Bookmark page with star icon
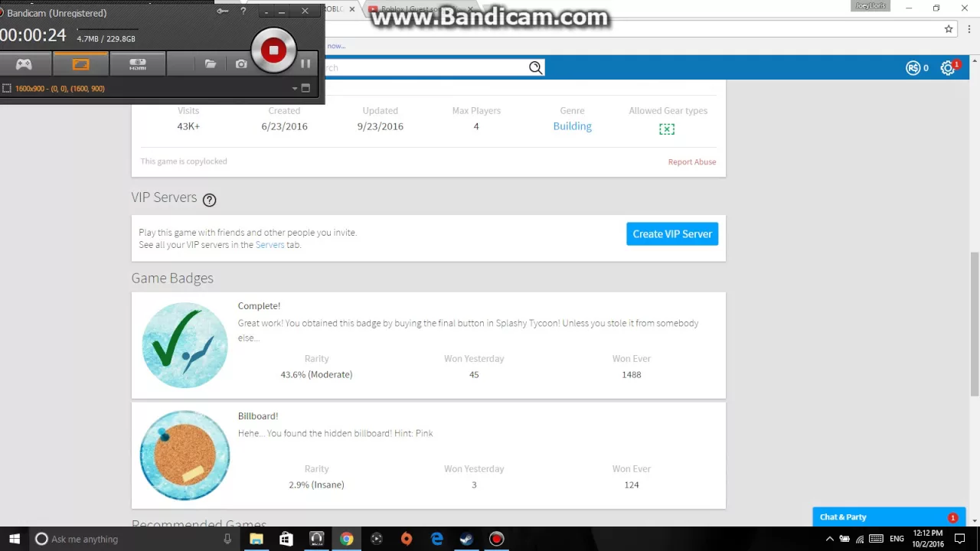Image resolution: width=980 pixels, height=551 pixels. [949, 29]
